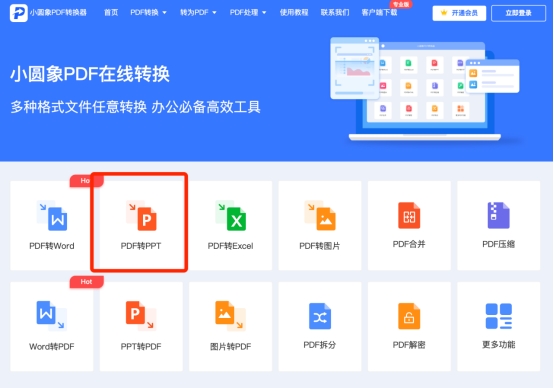Open the PDF压缩 compress icon

(499, 215)
